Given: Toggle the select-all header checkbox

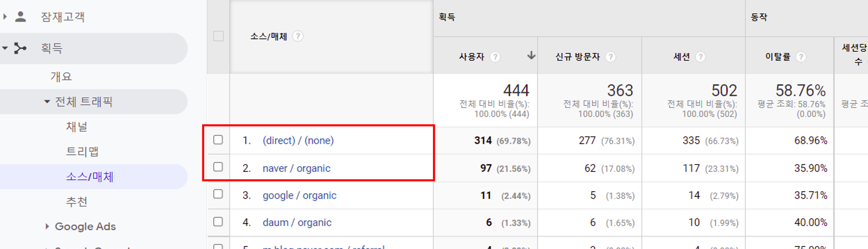Looking at the screenshot, I should (218, 36).
